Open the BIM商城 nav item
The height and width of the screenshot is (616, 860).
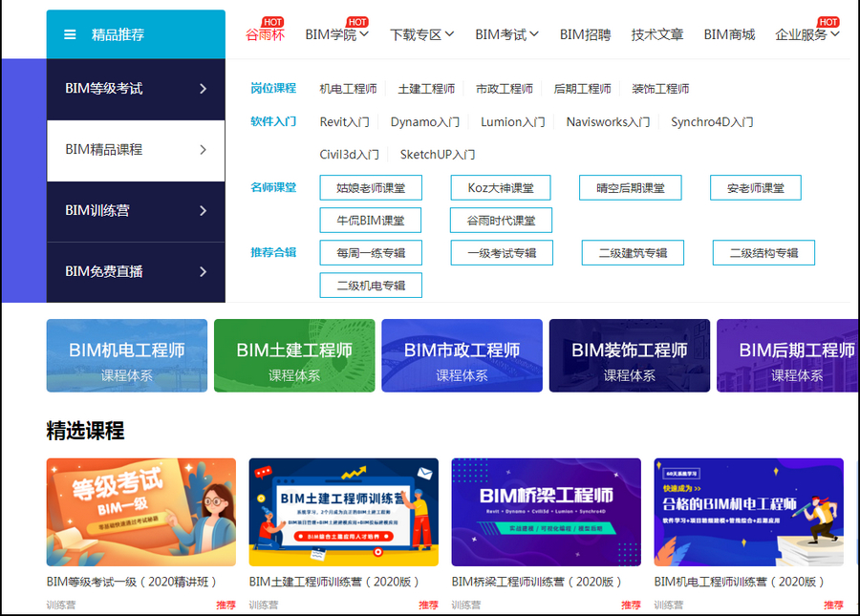pos(729,34)
